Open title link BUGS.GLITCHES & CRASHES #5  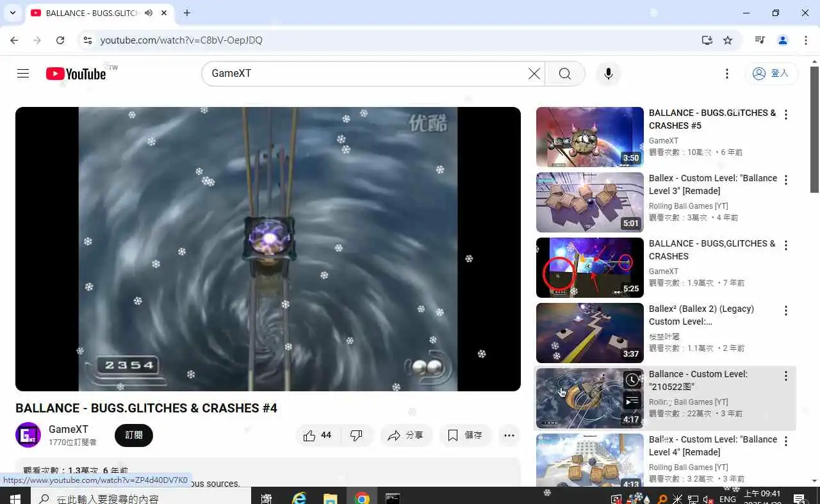pyautogui.click(x=712, y=119)
